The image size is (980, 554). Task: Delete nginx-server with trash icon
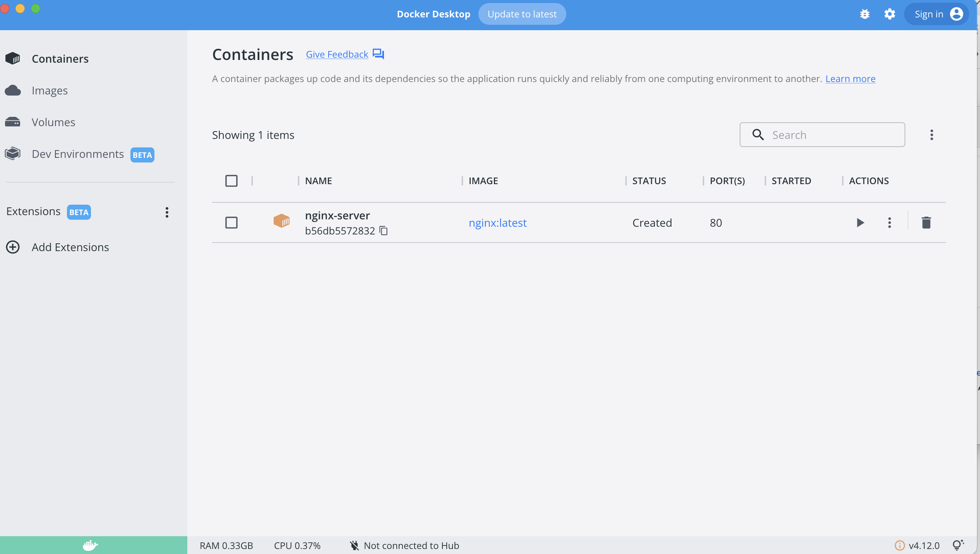[x=926, y=222]
